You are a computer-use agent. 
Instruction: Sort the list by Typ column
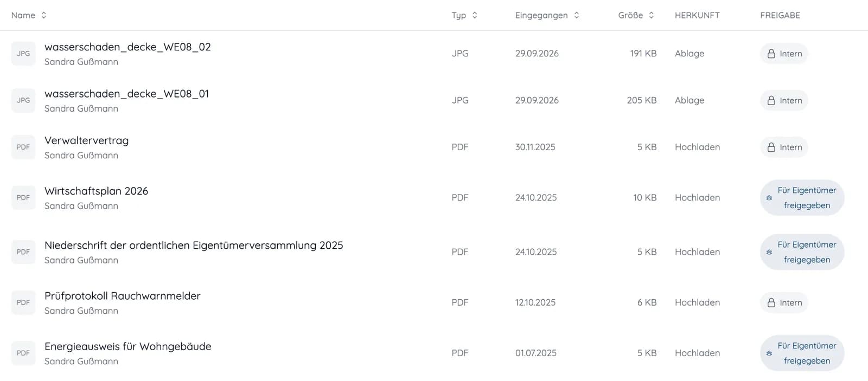(x=464, y=15)
